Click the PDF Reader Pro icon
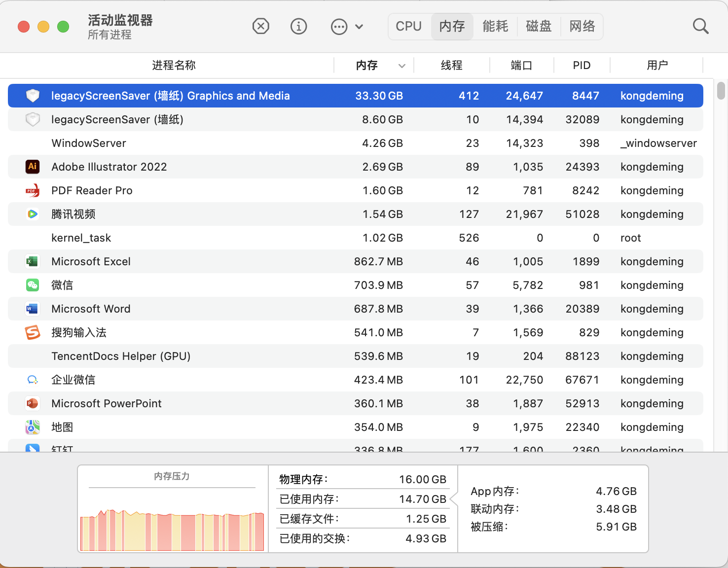The height and width of the screenshot is (568, 728). [x=33, y=190]
